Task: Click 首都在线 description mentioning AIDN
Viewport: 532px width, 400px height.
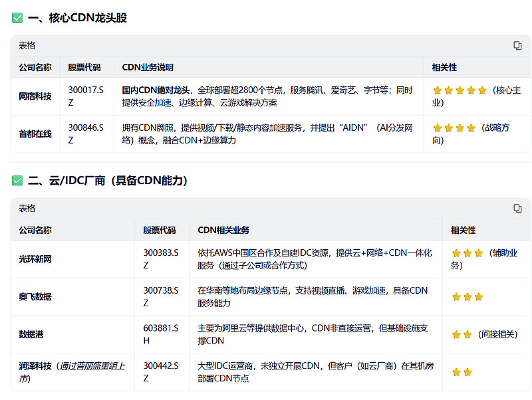Action: [x=267, y=134]
